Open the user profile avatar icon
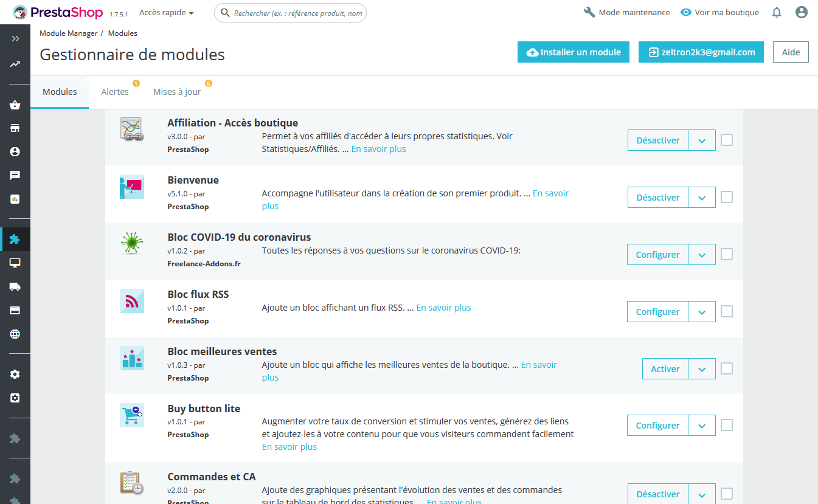The image size is (818, 504). (802, 12)
